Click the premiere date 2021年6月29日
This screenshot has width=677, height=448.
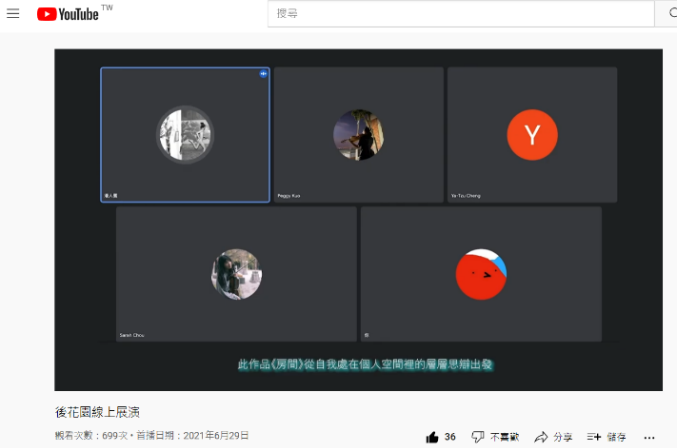[216, 435]
